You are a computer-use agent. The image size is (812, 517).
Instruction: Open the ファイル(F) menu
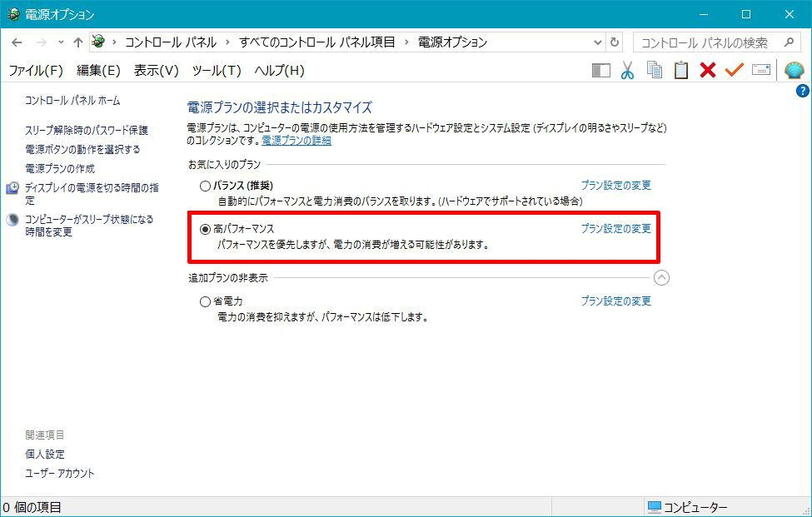(36, 71)
